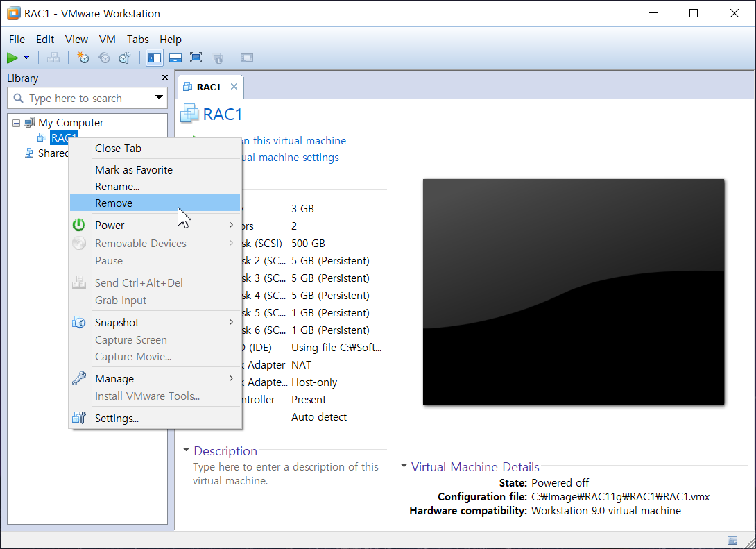Click the green Power icon in the context menu

tap(79, 225)
